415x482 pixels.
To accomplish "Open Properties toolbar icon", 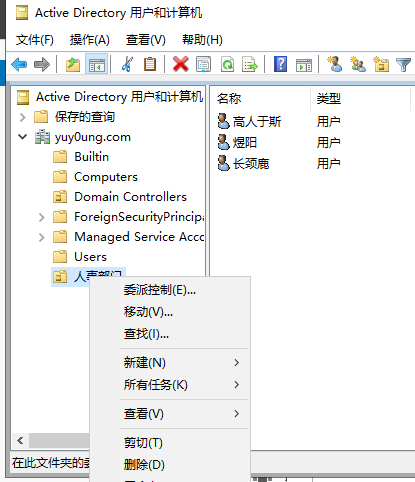I will coord(203,64).
